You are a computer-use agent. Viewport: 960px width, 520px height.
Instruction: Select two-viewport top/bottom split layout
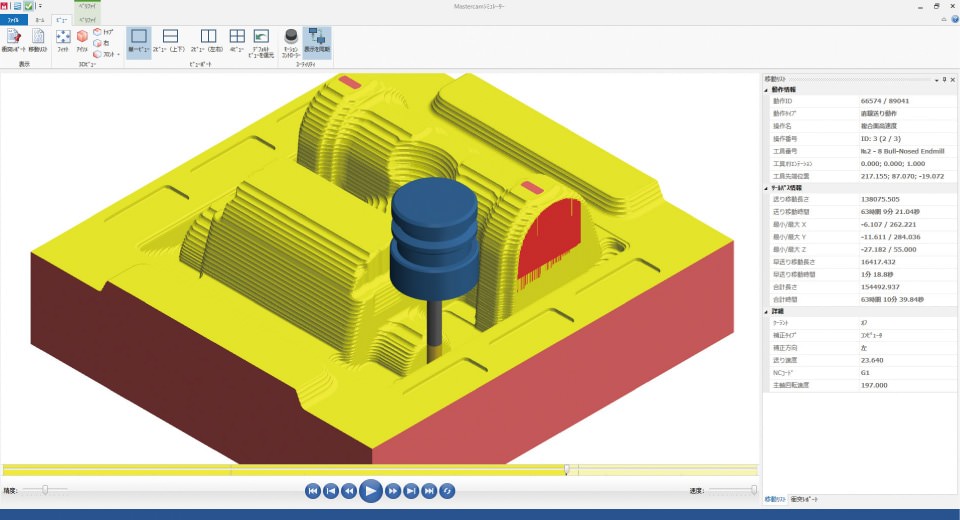[x=170, y=37]
